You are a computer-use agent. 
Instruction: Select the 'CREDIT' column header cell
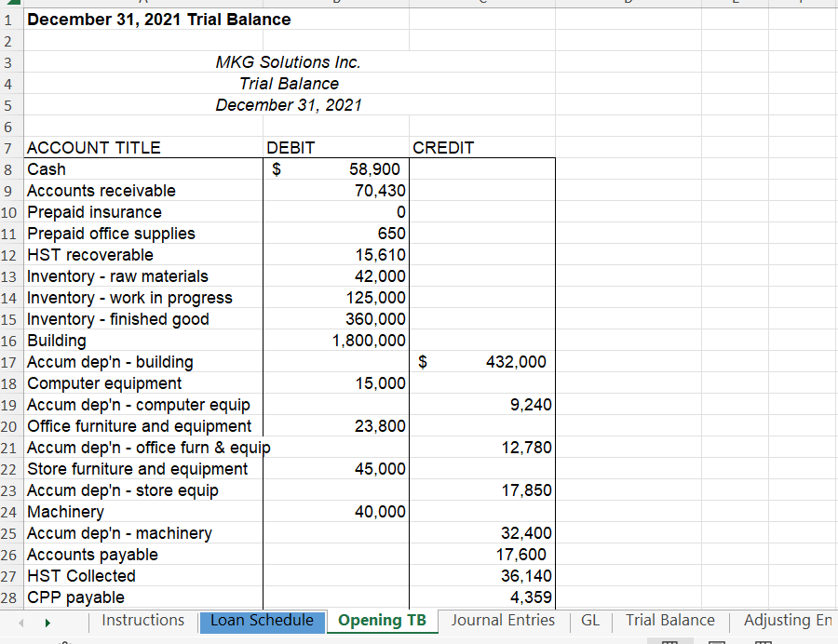[482, 147]
